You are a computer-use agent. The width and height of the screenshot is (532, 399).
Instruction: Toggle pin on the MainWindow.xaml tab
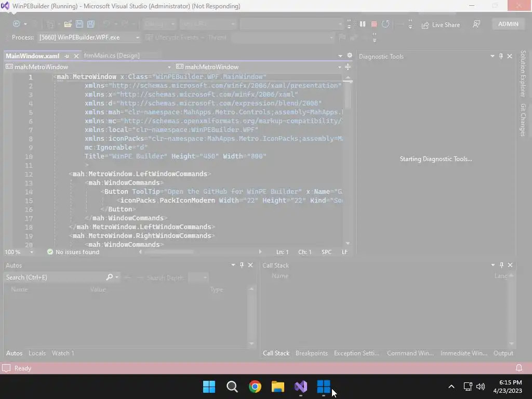click(67, 56)
